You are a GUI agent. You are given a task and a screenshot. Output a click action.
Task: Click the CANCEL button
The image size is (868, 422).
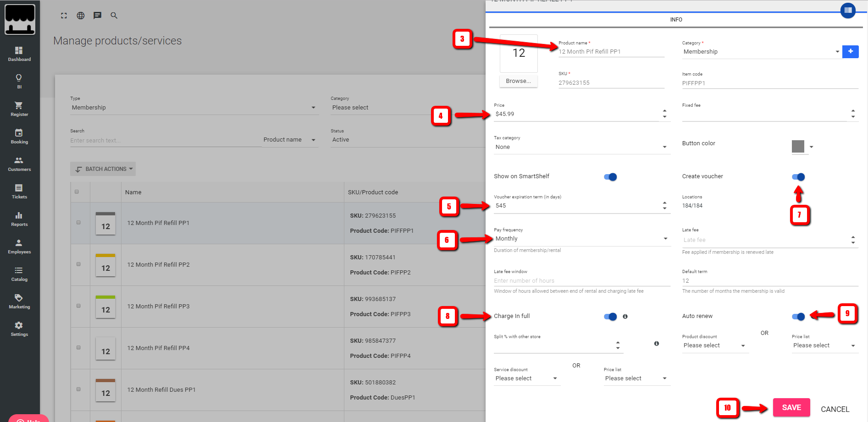pyautogui.click(x=835, y=409)
